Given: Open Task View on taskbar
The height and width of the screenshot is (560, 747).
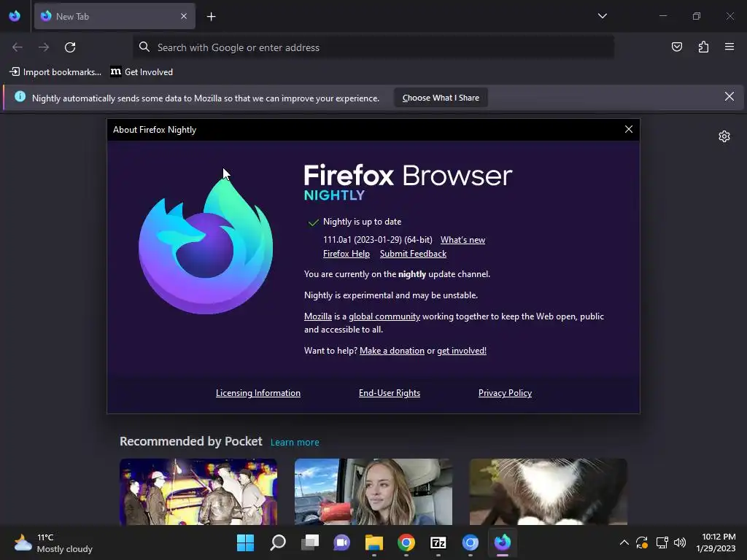Looking at the screenshot, I should [309, 542].
